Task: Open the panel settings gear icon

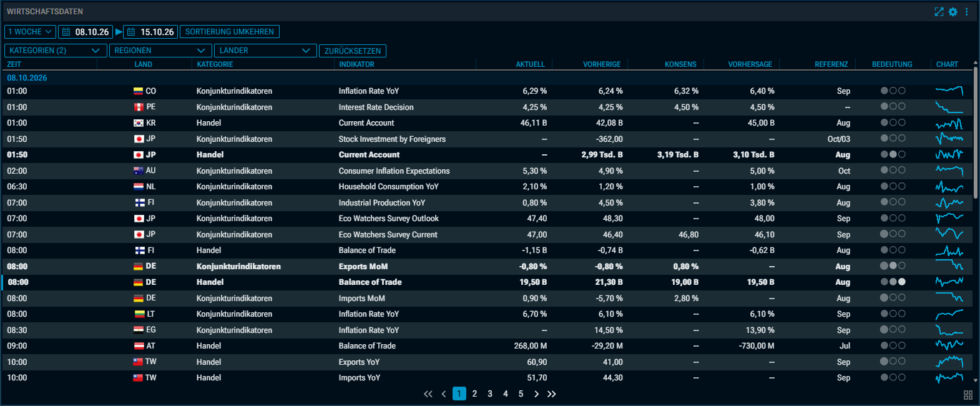Action: (953, 12)
